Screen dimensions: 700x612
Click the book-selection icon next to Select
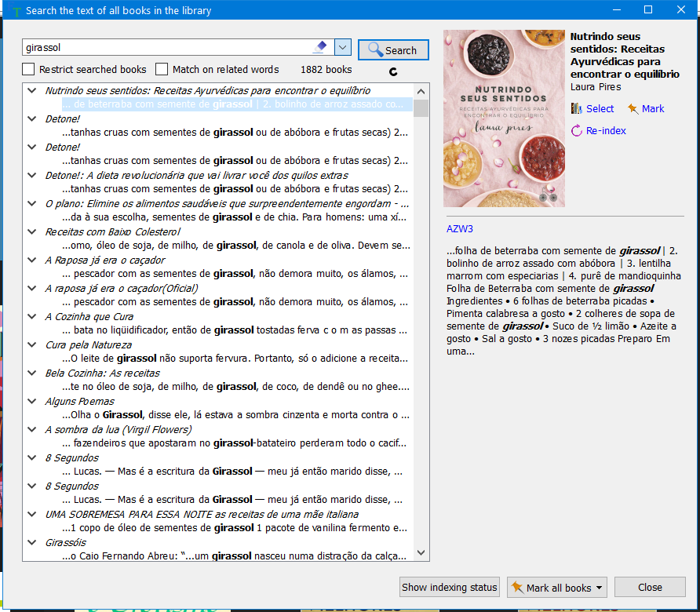click(x=576, y=108)
